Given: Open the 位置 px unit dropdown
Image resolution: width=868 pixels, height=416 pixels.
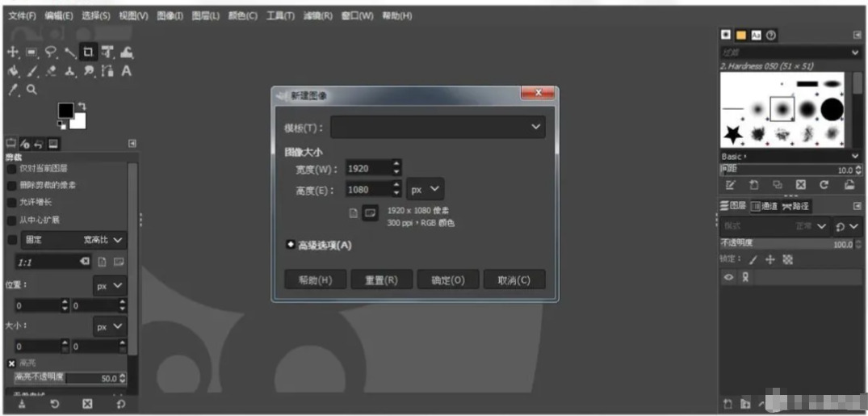Looking at the screenshot, I should tap(110, 287).
